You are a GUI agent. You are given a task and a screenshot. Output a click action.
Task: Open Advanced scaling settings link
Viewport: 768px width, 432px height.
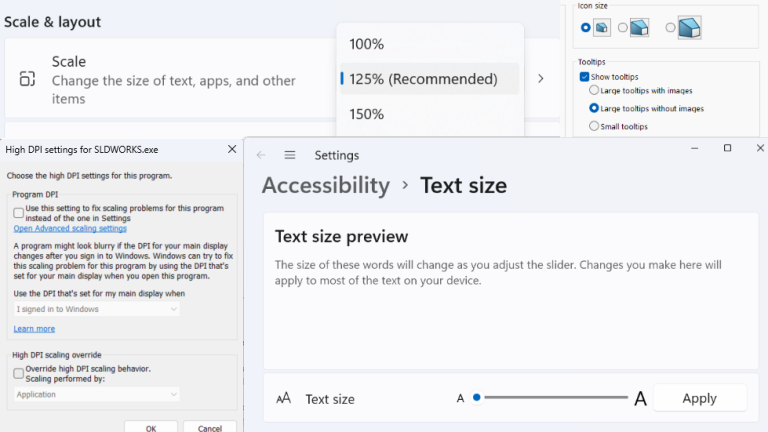coord(70,228)
